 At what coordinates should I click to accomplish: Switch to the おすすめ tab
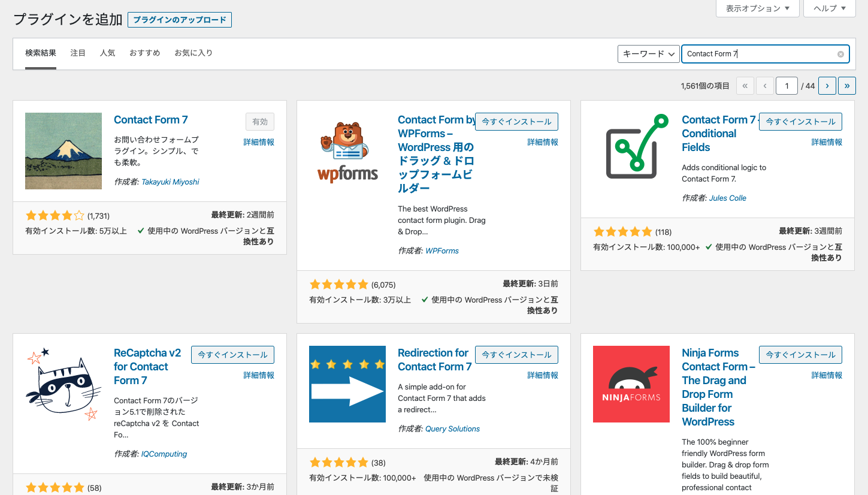coord(144,53)
